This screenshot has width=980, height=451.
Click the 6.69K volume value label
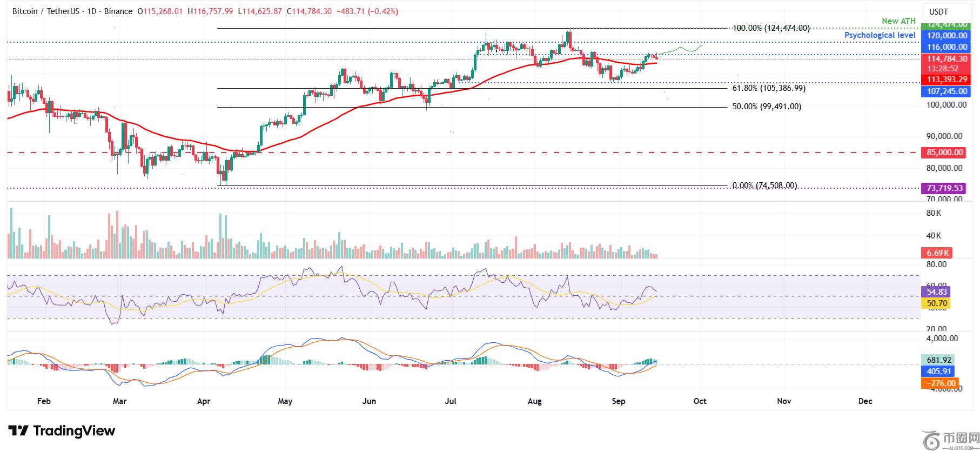point(936,253)
